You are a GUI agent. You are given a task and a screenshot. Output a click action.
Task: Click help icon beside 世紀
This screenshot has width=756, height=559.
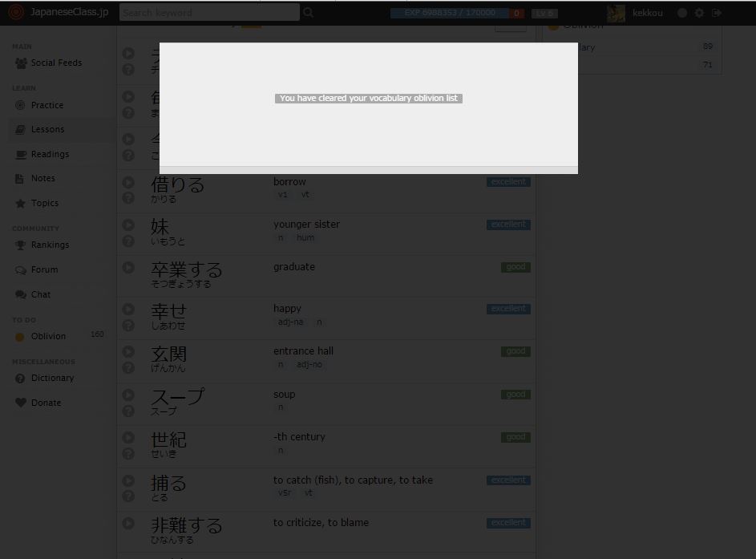coord(128,454)
